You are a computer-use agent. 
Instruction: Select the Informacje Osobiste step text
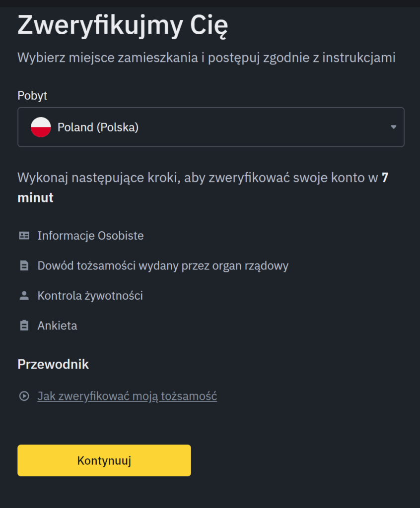pos(90,236)
